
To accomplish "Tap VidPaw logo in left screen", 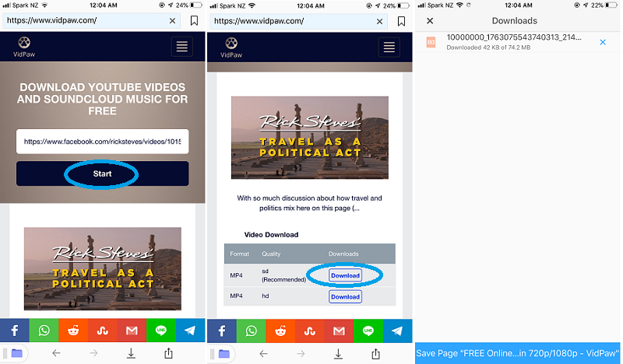I will pyautogui.click(x=24, y=47).
